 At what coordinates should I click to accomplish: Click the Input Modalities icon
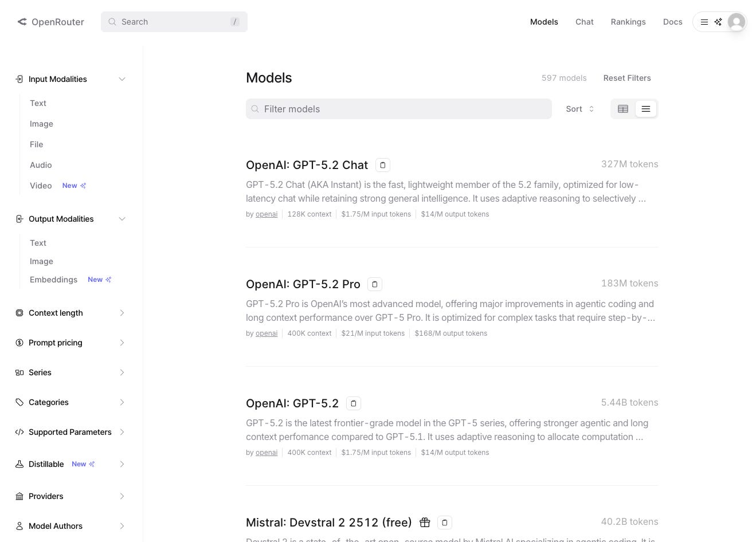point(19,79)
